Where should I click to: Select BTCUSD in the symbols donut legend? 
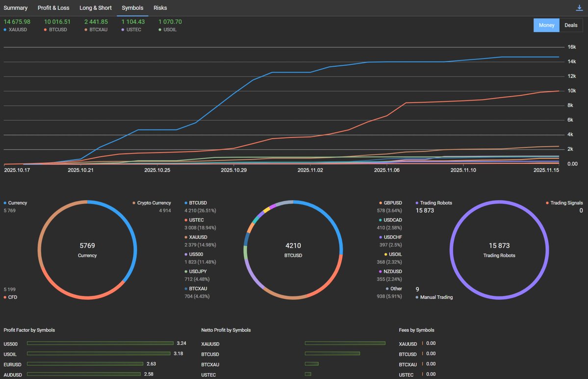(196, 203)
